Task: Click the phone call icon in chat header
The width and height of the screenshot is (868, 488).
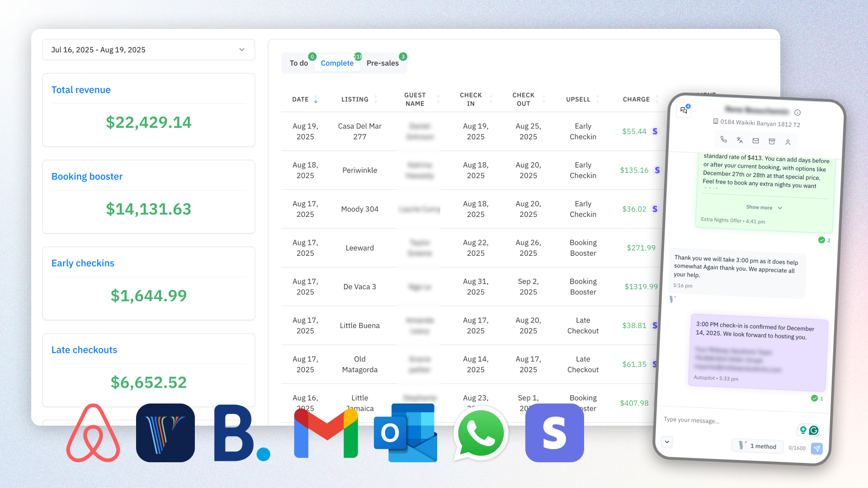Action: pos(723,140)
